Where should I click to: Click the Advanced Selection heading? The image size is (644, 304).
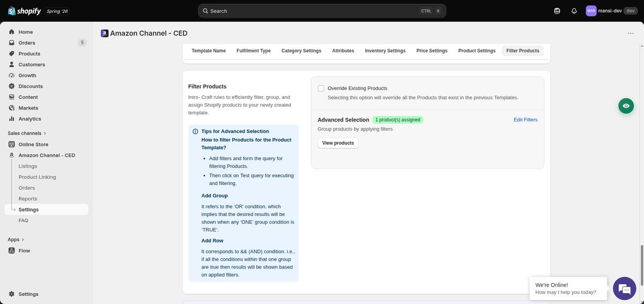pos(343,120)
